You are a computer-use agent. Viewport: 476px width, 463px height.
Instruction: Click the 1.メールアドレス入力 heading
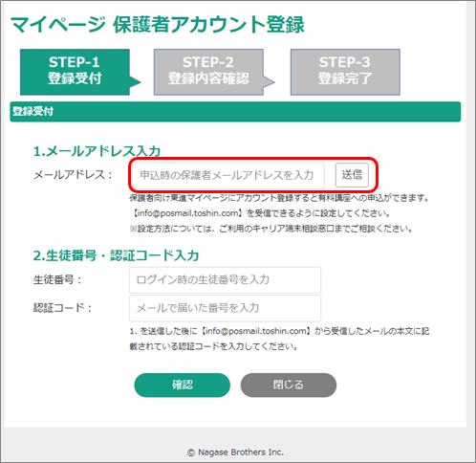click(97, 151)
